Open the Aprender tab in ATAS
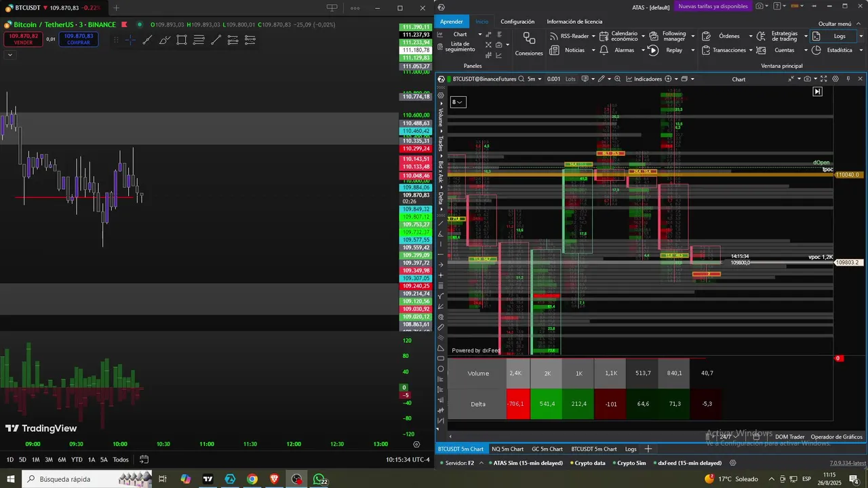 (452, 22)
